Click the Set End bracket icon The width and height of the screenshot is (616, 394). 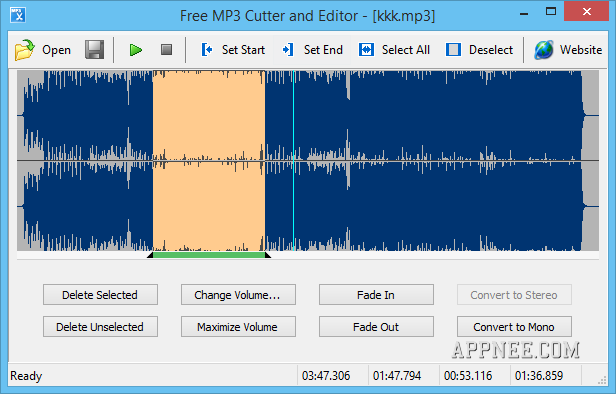[288, 50]
